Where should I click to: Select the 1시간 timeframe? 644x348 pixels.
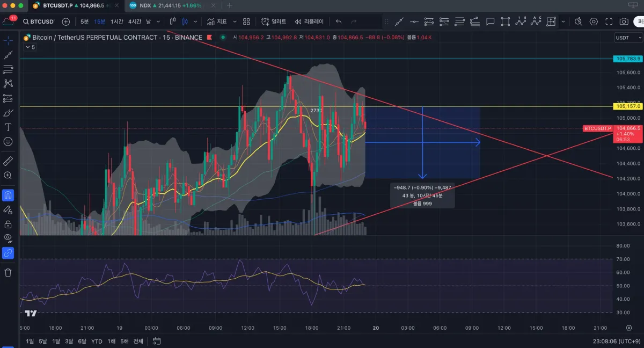[x=117, y=21]
